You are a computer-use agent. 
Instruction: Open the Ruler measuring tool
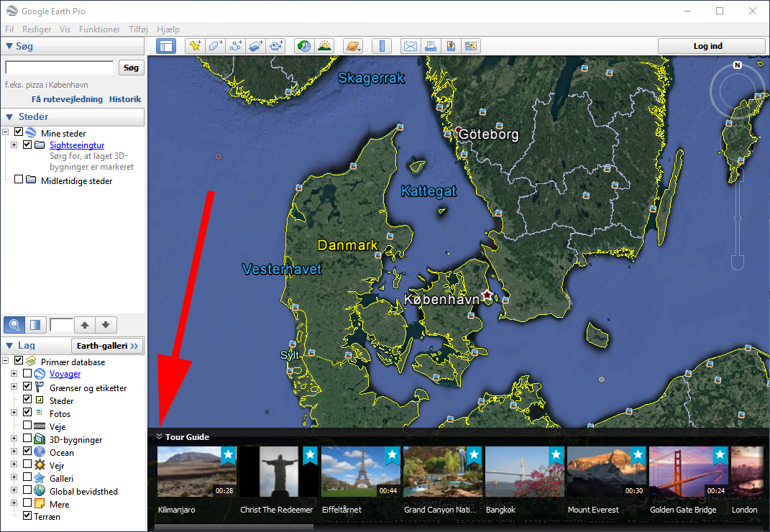click(382, 46)
